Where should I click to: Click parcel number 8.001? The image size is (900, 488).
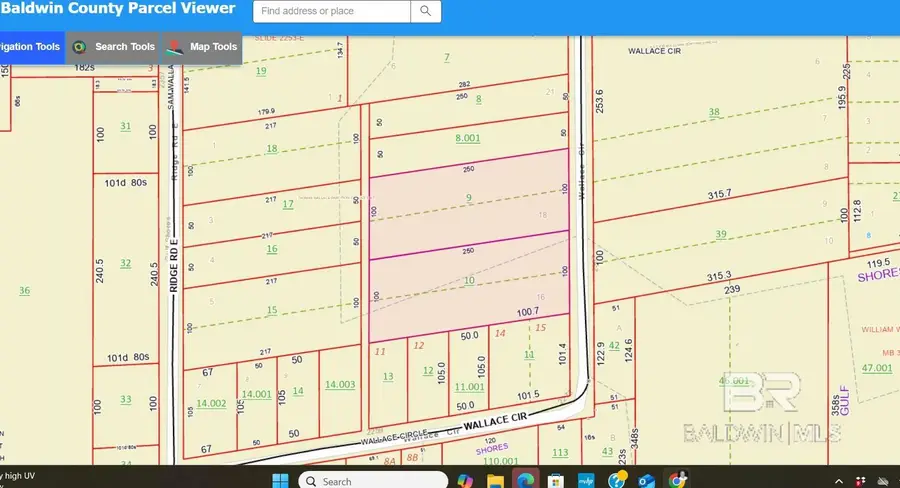coord(468,138)
